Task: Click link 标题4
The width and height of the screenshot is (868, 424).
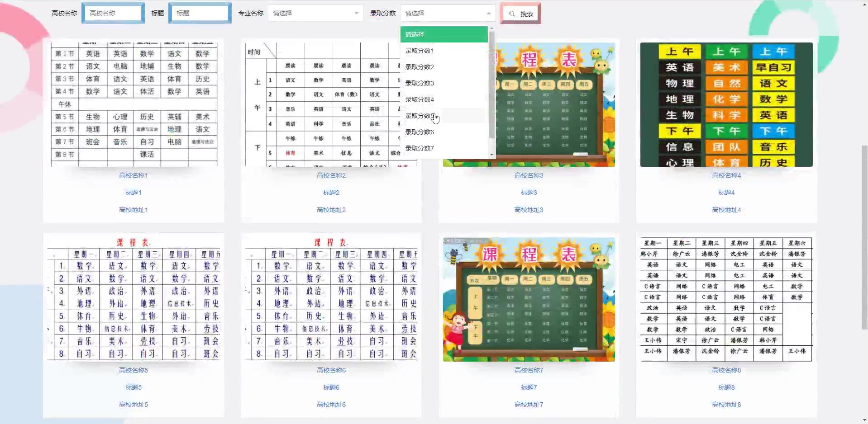Action: click(x=726, y=193)
